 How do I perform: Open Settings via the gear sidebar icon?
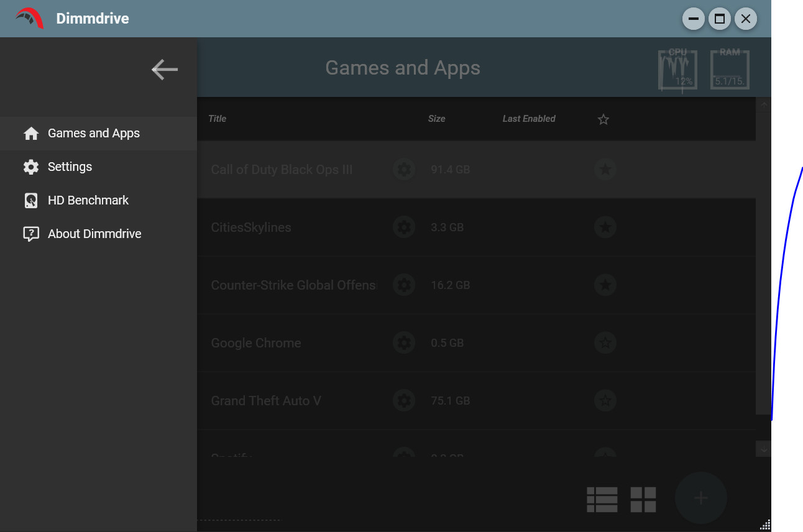pyautogui.click(x=30, y=167)
